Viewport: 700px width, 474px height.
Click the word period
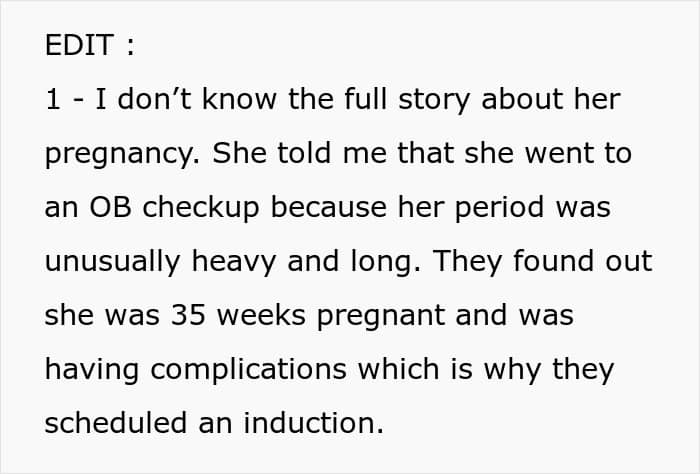[499, 209]
